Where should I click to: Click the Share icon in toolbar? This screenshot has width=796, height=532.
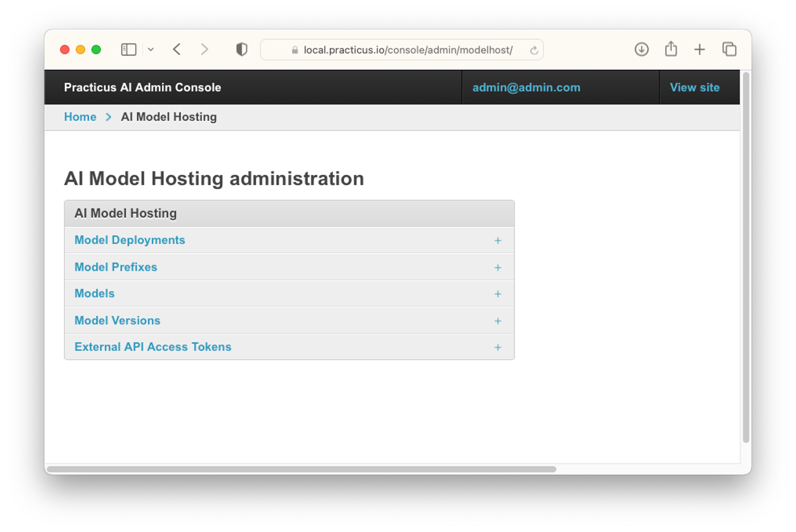point(671,50)
